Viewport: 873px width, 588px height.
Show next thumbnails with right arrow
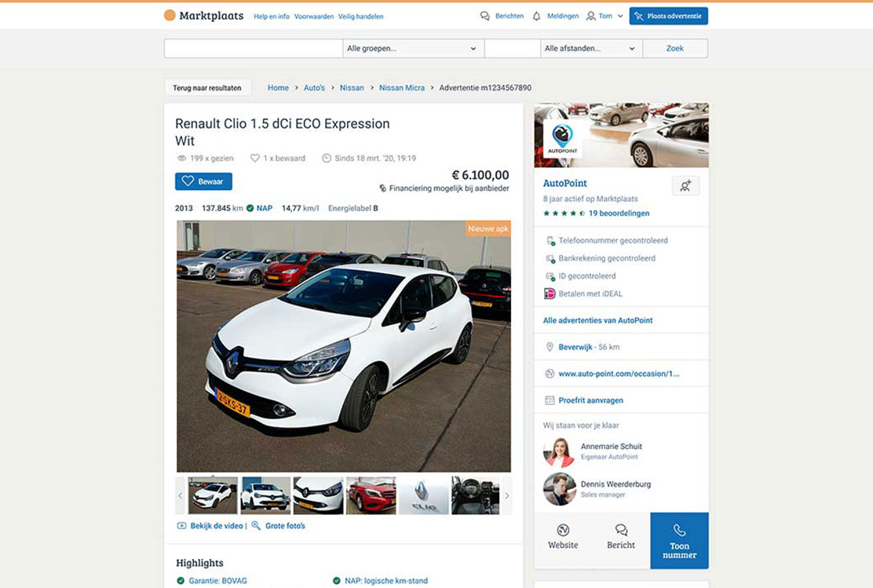[506, 495]
